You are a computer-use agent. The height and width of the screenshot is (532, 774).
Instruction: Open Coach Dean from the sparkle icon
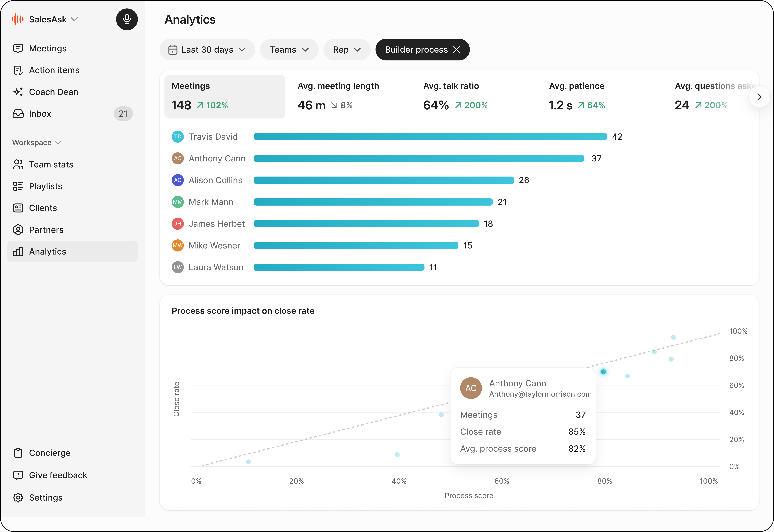[x=18, y=92]
